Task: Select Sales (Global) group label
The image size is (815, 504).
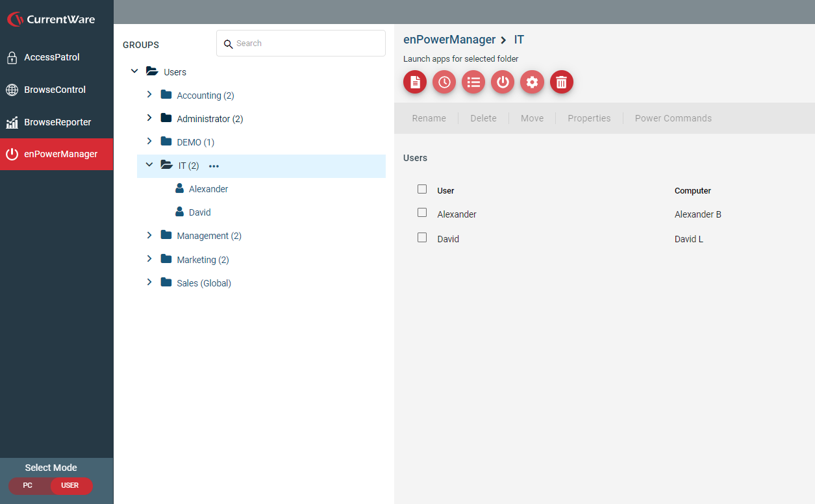Action: point(204,283)
